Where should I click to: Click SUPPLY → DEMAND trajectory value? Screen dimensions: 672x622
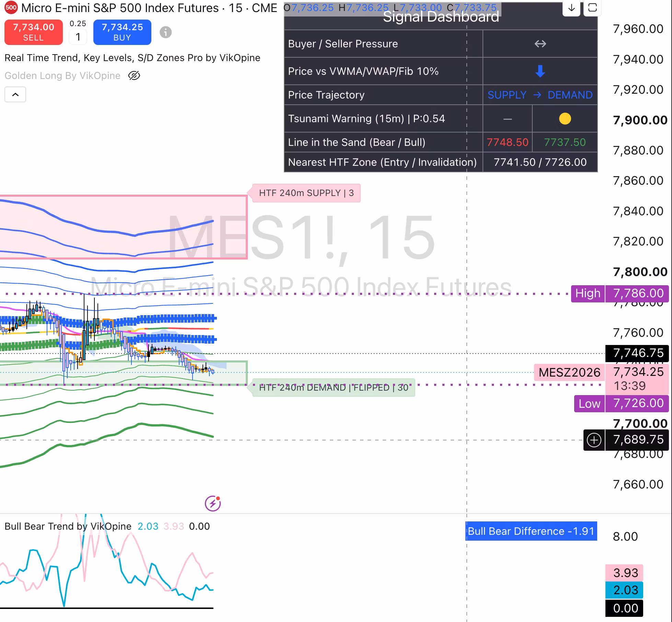point(540,95)
